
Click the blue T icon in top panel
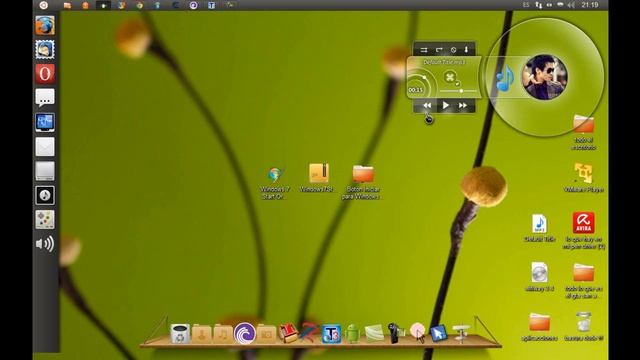pos(211,5)
